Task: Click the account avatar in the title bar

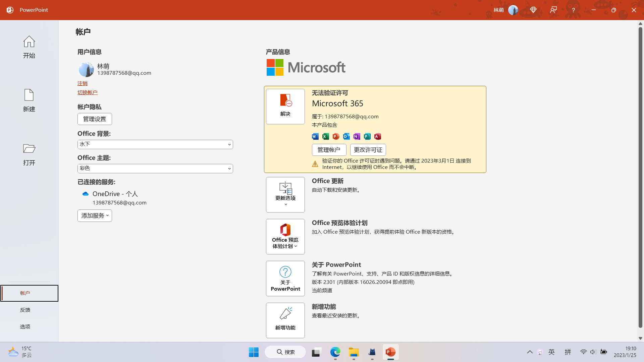Action: pyautogui.click(x=513, y=10)
